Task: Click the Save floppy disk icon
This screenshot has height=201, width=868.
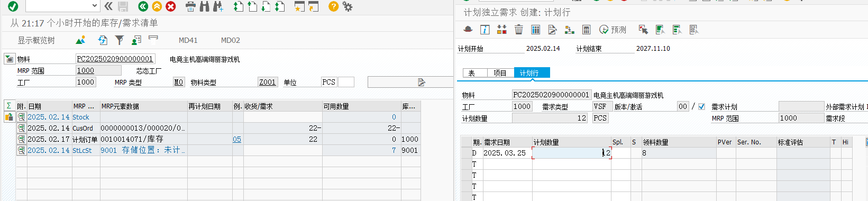Action: (123, 6)
